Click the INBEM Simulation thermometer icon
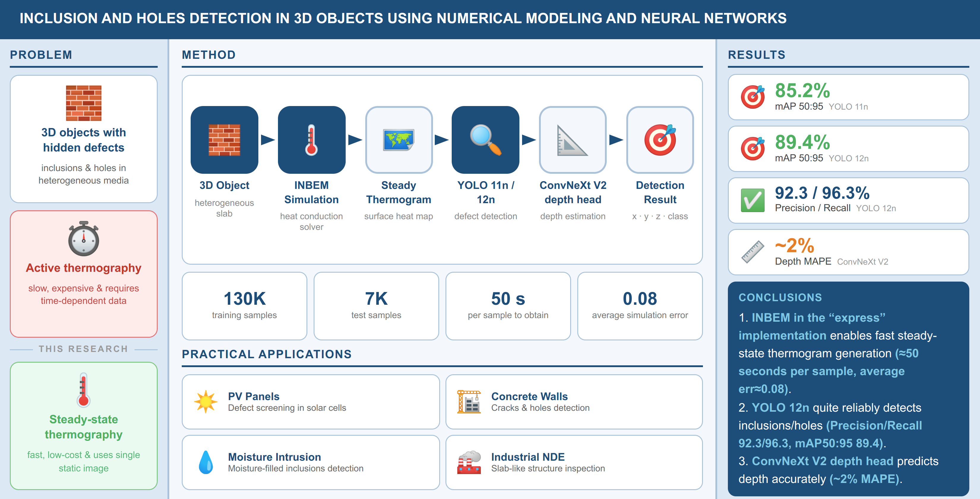 pos(312,140)
